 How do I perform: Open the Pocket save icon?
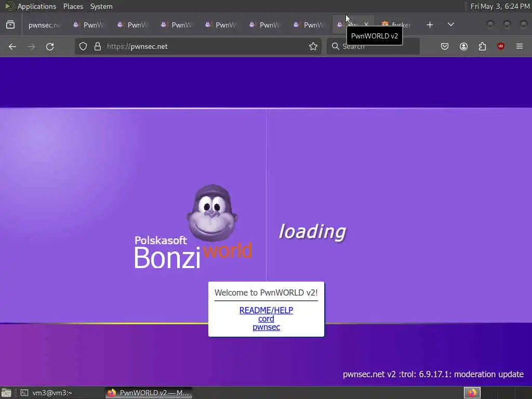pos(445,46)
